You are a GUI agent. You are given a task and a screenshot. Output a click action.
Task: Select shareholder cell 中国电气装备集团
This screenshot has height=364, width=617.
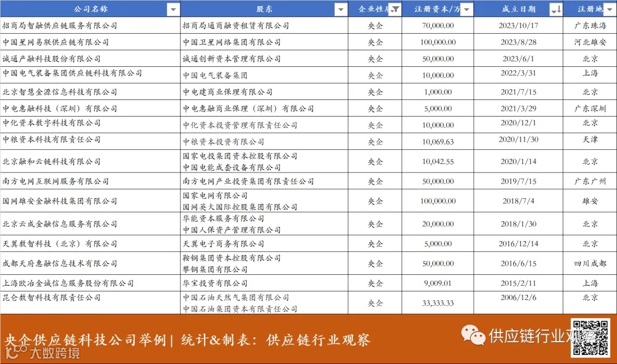(x=265, y=75)
